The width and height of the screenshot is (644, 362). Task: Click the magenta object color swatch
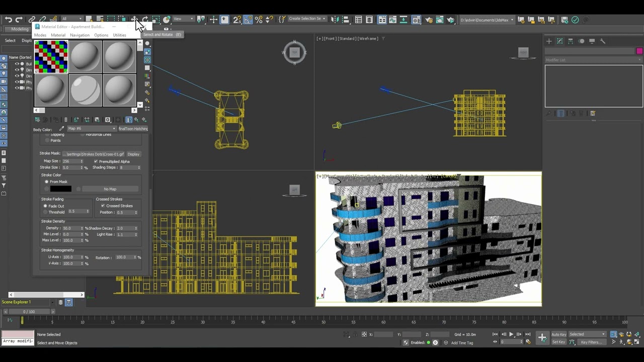click(x=639, y=51)
